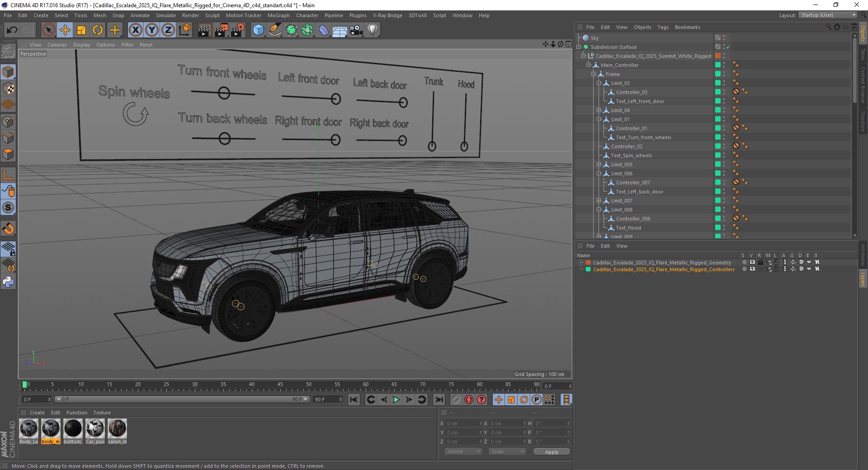
Task: Open the deformer Bend icon
Action: coord(324,30)
